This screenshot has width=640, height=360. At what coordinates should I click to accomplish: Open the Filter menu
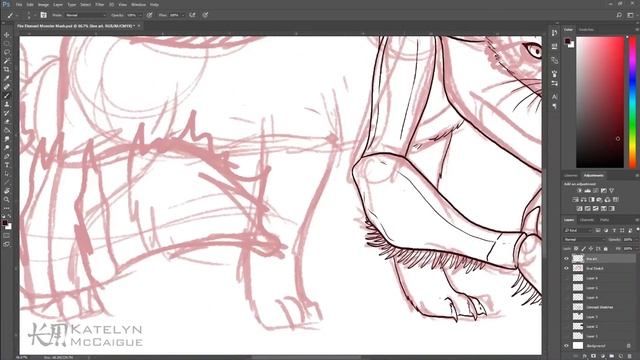pyautogui.click(x=100, y=4)
